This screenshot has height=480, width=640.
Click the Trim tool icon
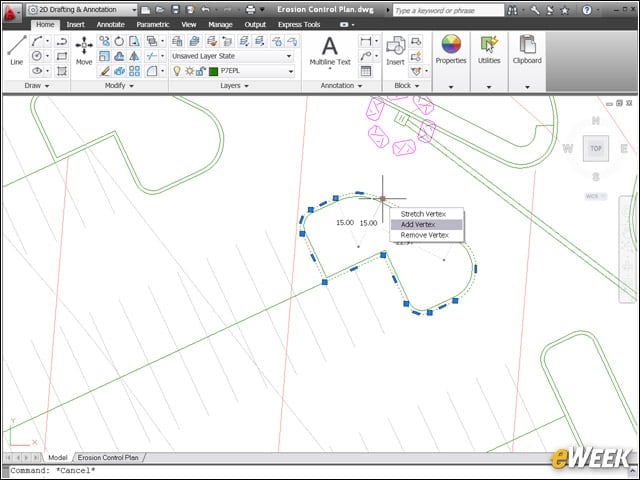pos(151,56)
